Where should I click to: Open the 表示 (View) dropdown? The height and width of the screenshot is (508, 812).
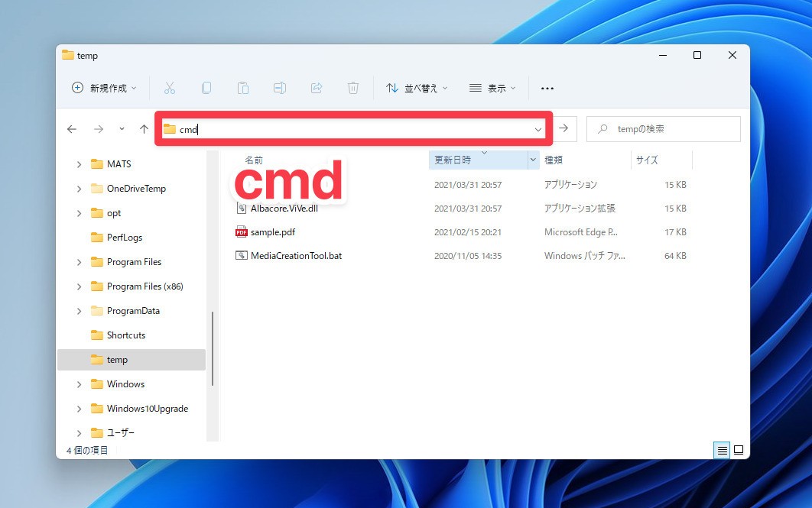[x=492, y=88]
